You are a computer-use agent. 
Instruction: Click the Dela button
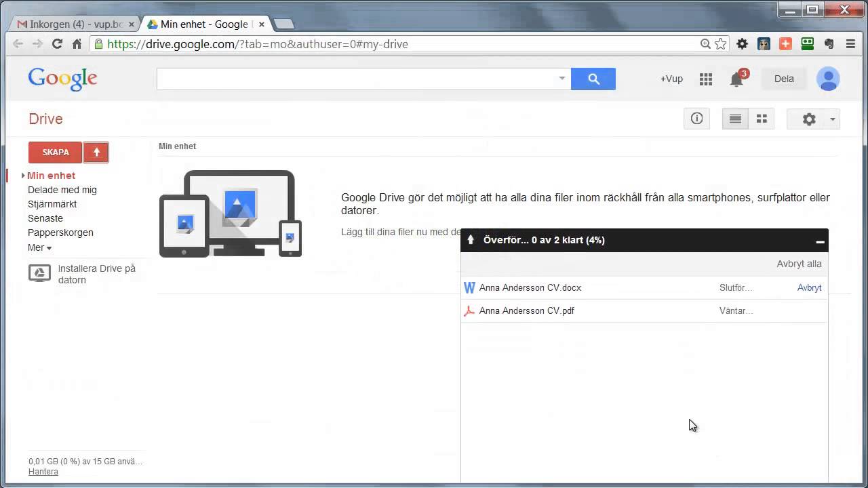pyautogui.click(x=784, y=79)
